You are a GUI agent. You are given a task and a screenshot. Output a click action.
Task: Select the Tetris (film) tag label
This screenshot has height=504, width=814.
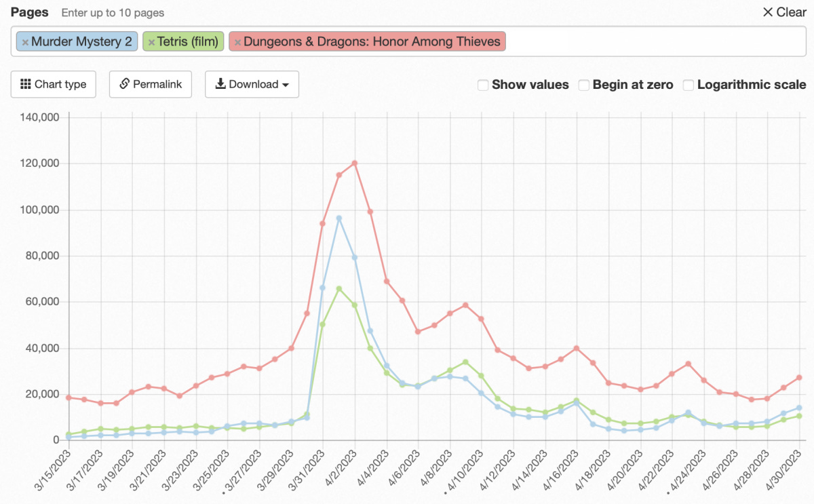click(x=188, y=41)
